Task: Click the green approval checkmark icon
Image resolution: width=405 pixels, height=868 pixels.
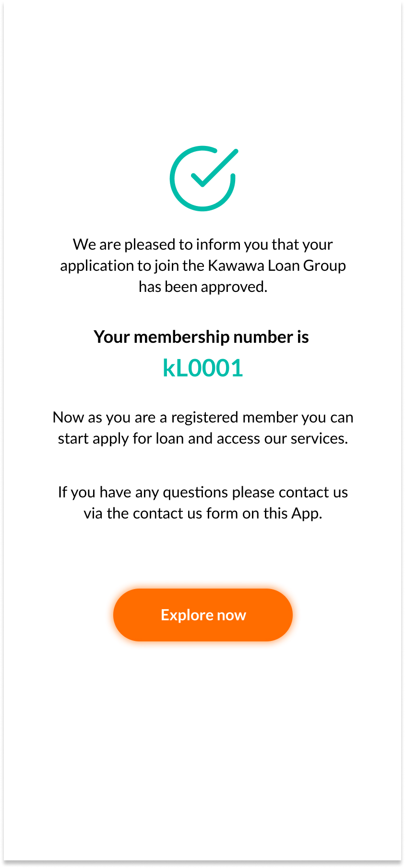Action: click(203, 178)
